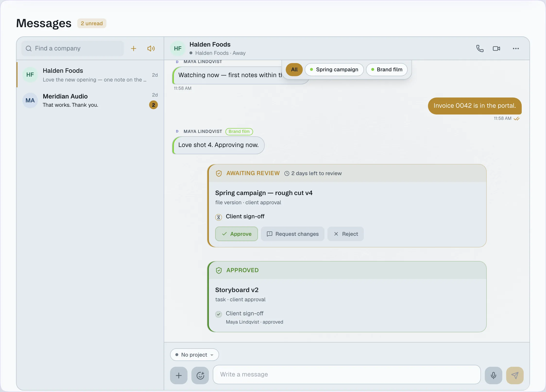This screenshot has width=546, height=392.
Task: Click the 'Halden Foods · Away' status text
Action: 220,53
